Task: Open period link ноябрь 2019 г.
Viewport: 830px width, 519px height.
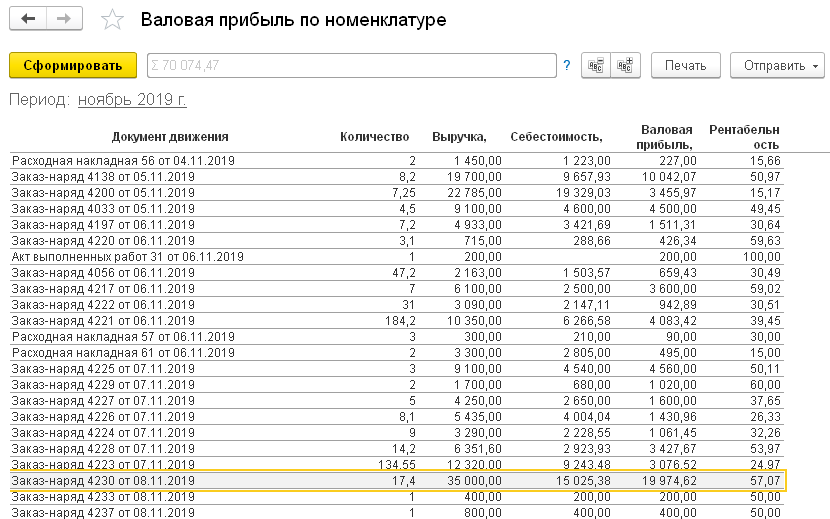Action: (x=132, y=100)
